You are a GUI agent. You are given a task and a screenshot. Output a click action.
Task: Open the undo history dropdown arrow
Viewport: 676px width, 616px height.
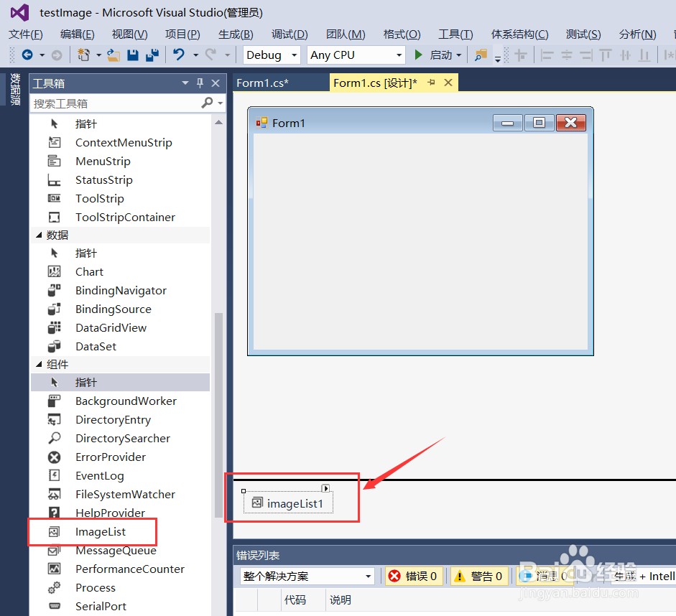point(195,55)
